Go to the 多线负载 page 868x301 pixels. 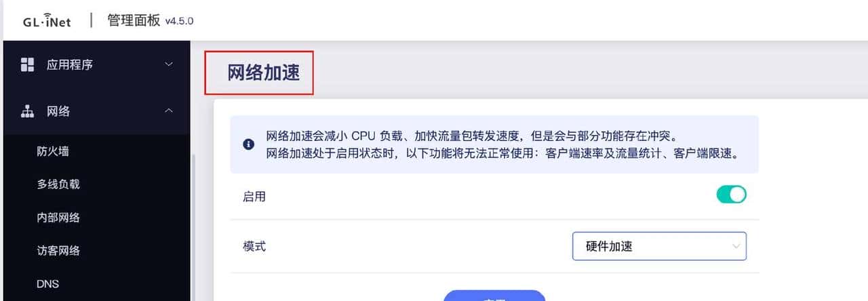[58, 184]
